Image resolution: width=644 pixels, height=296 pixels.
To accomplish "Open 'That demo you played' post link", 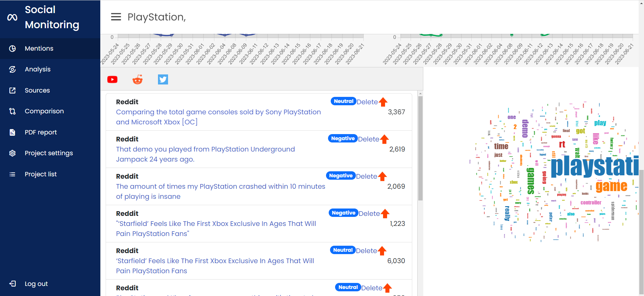I will click(205, 154).
